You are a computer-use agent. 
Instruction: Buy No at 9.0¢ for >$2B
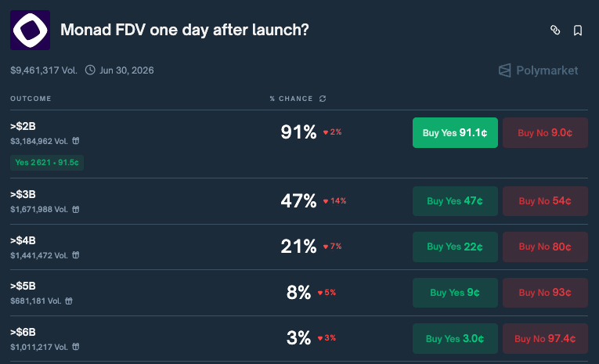[x=545, y=132]
